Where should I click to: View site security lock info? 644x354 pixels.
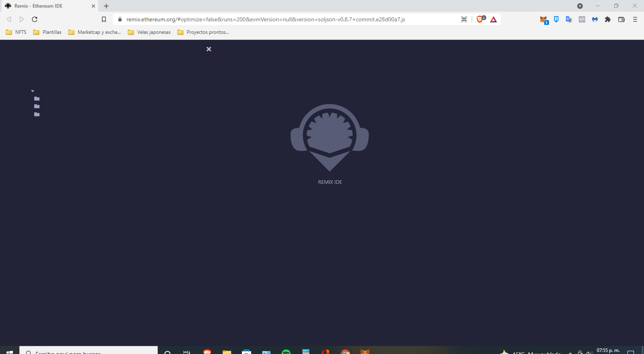(120, 19)
